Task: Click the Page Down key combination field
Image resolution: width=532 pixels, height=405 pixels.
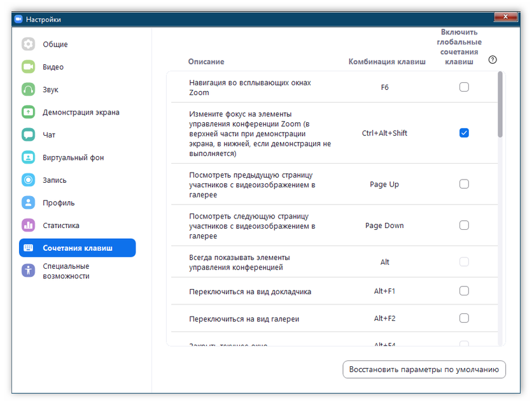Action: click(x=384, y=225)
